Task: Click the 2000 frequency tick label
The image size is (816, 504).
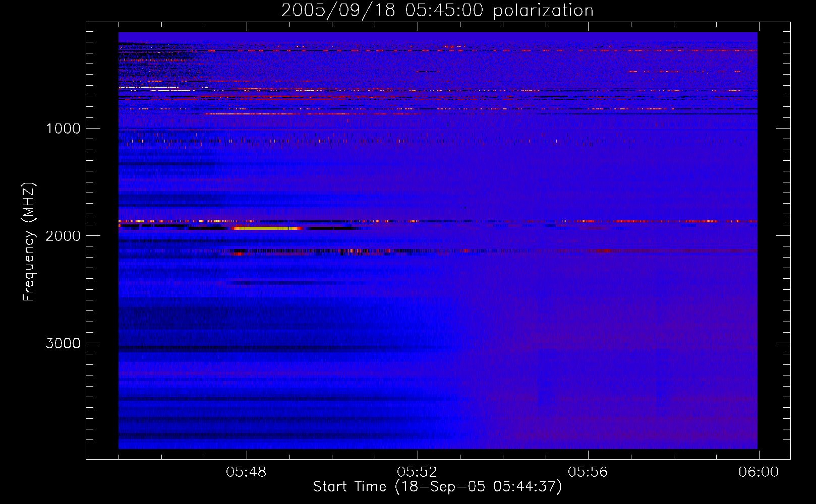Action: 63,236
